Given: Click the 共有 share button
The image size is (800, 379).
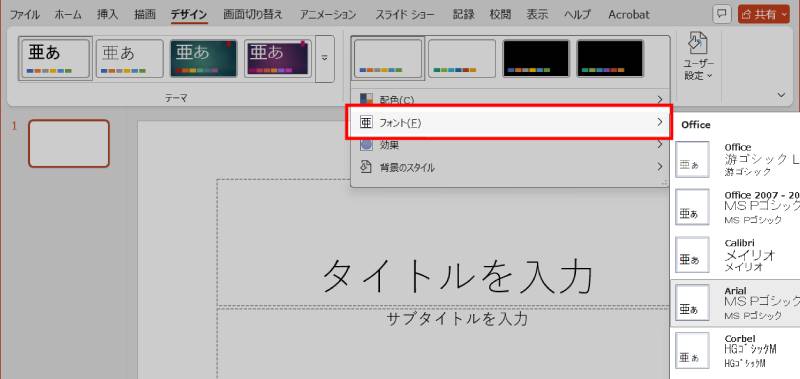Looking at the screenshot, I should [x=763, y=14].
